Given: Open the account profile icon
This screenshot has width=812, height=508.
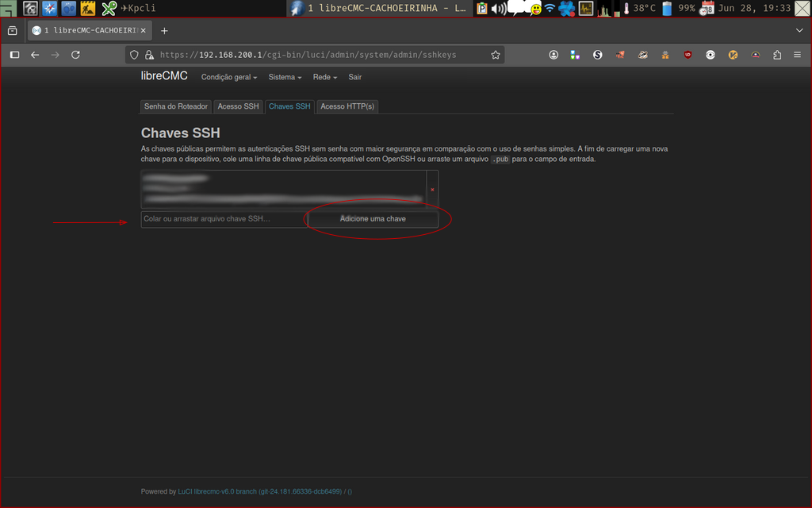Looking at the screenshot, I should [x=553, y=55].
